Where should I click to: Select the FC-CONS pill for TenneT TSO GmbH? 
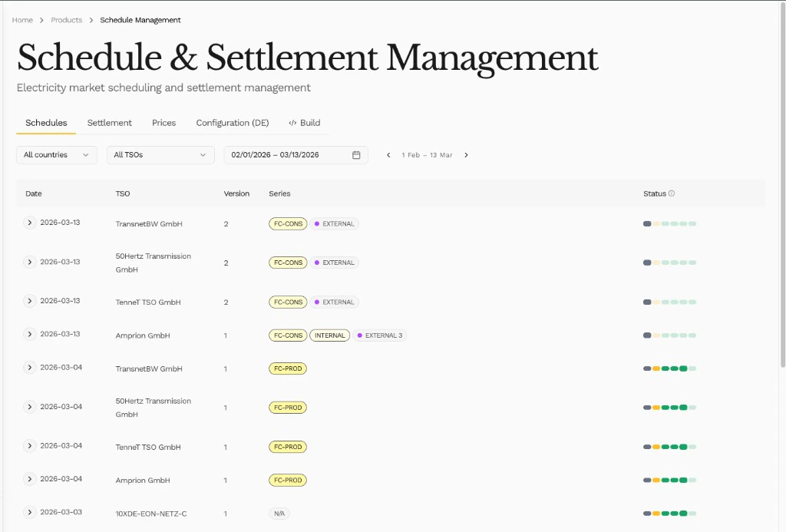(287, 302)
